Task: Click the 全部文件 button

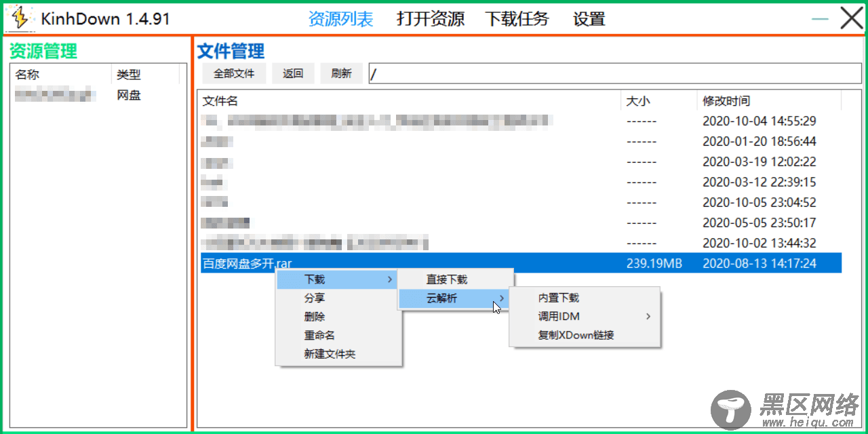Action: [x=234, y=73]
